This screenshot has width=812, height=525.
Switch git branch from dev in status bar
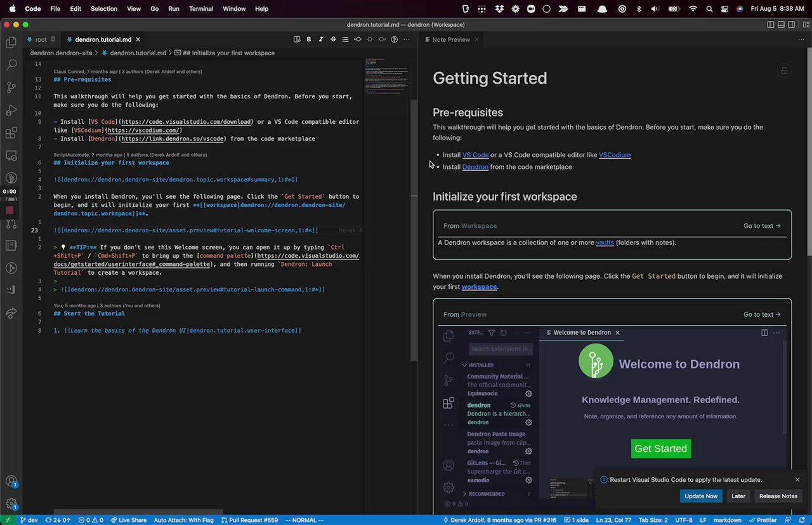(x=29, y=520)
